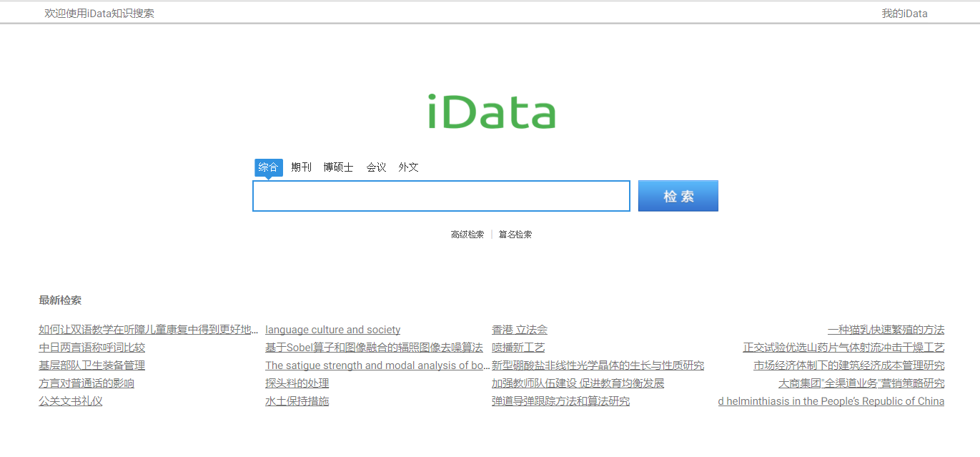Click the iData logo
The image size is (980, 457).
click(x=492, y=112)
